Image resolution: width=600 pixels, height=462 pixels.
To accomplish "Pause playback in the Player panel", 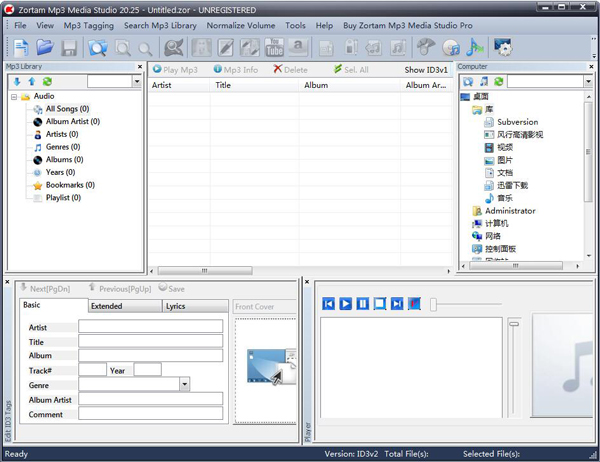I will [363, 304].
